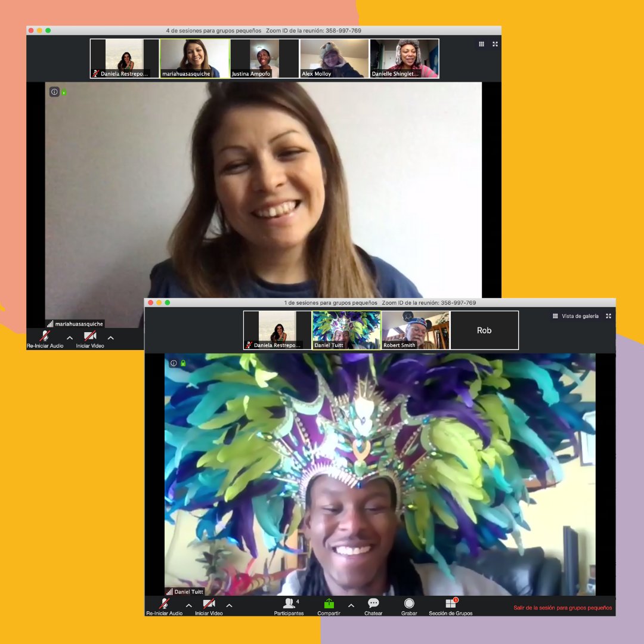Select Daniela Restrepo thumbnail in top window
The height and width of the screenshot is (644, 644).
tap(125, 58)
